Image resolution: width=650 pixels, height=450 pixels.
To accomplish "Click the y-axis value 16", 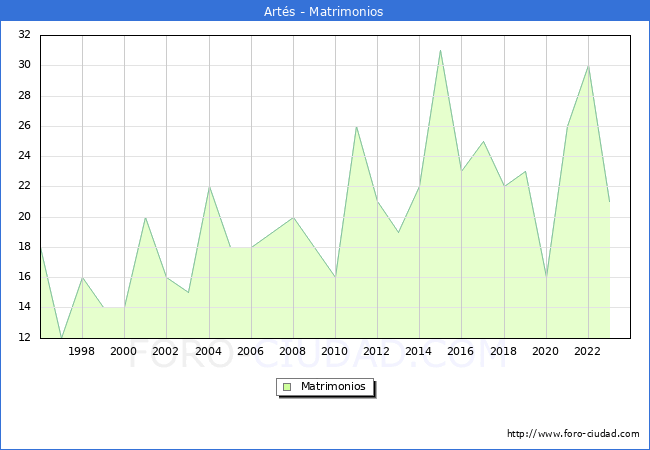I will [24, 276].
